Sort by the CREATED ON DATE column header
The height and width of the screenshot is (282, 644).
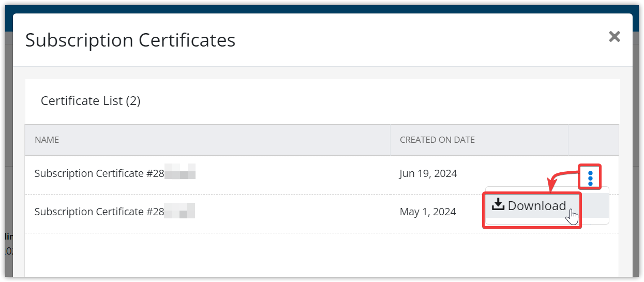(437, 140)
